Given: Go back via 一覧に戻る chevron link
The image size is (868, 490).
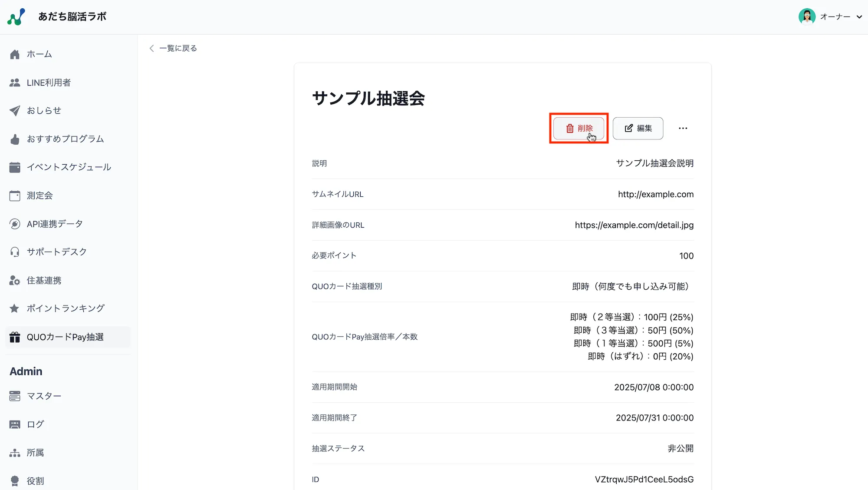Looking at the screenshot, I should [173, 48].
